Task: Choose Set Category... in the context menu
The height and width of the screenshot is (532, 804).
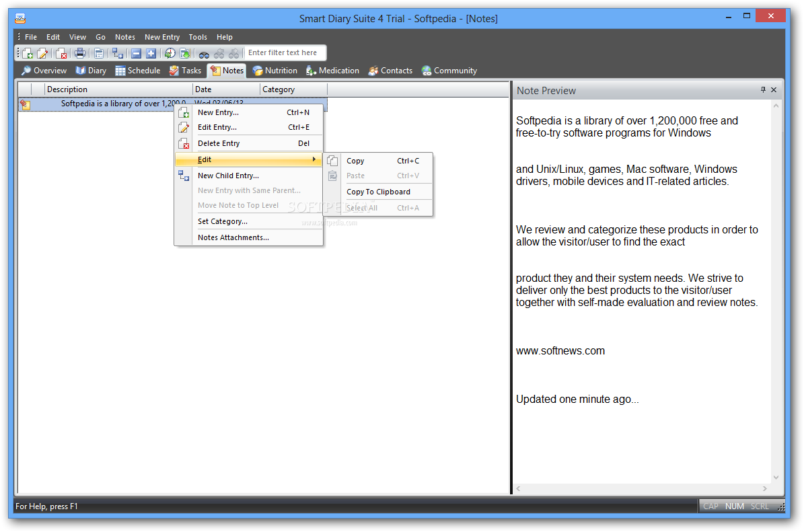Action: click(249, 221)
